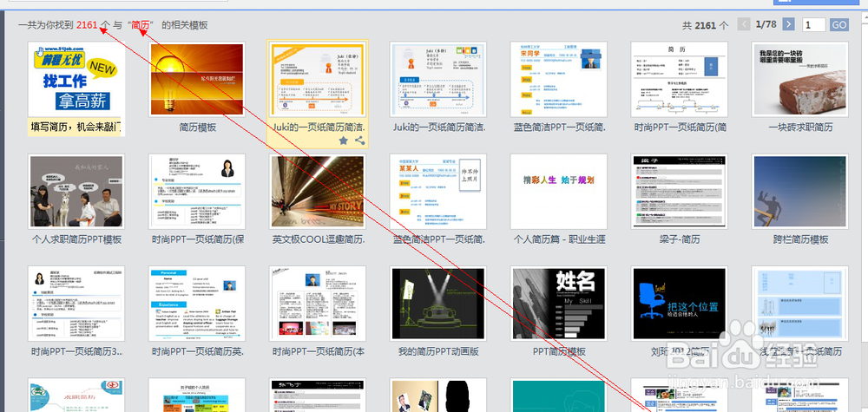
Task: Click the red 2161 result count
Action: tap(87, 25)
